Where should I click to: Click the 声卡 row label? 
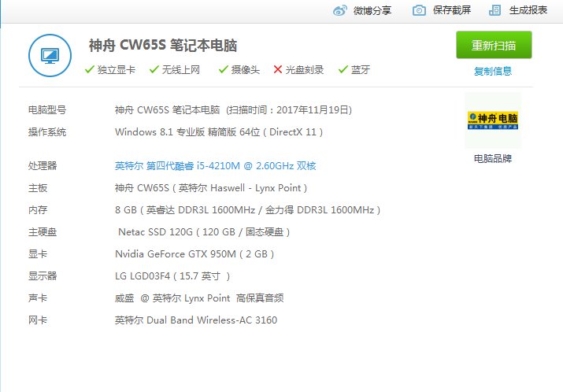click(x=38, y=298)
